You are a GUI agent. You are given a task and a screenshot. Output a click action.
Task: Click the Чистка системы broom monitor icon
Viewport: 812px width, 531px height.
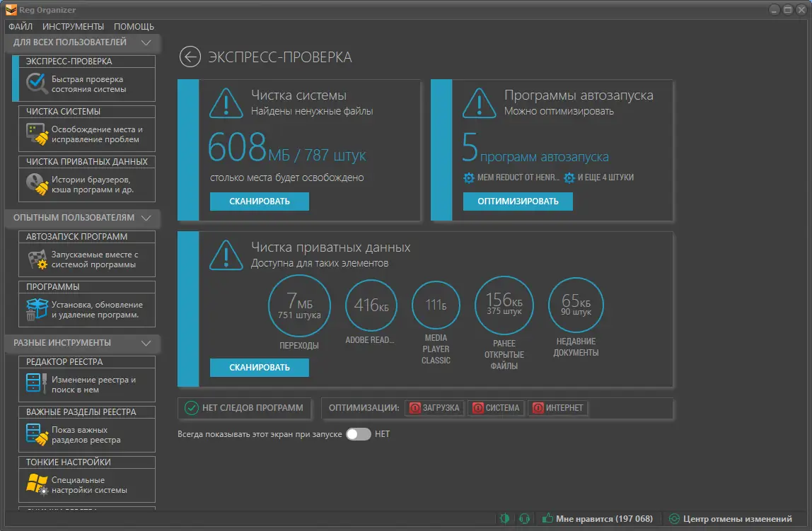coord(37,134)
